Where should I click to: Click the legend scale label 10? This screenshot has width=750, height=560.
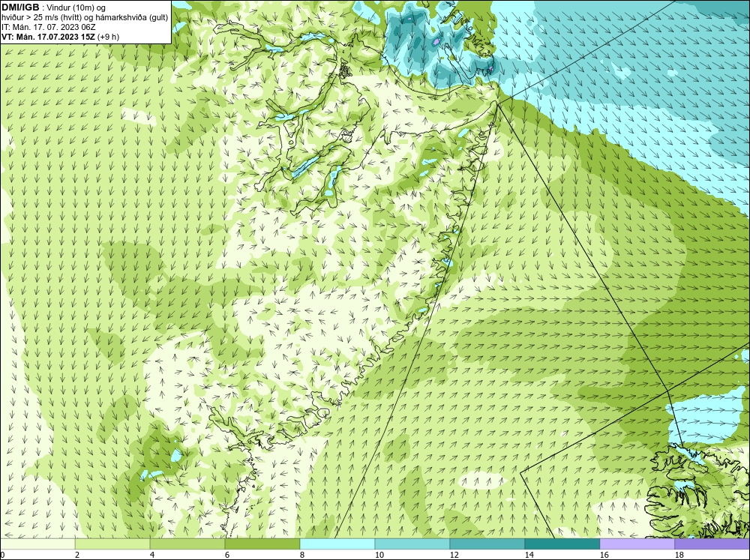point(379,555)
